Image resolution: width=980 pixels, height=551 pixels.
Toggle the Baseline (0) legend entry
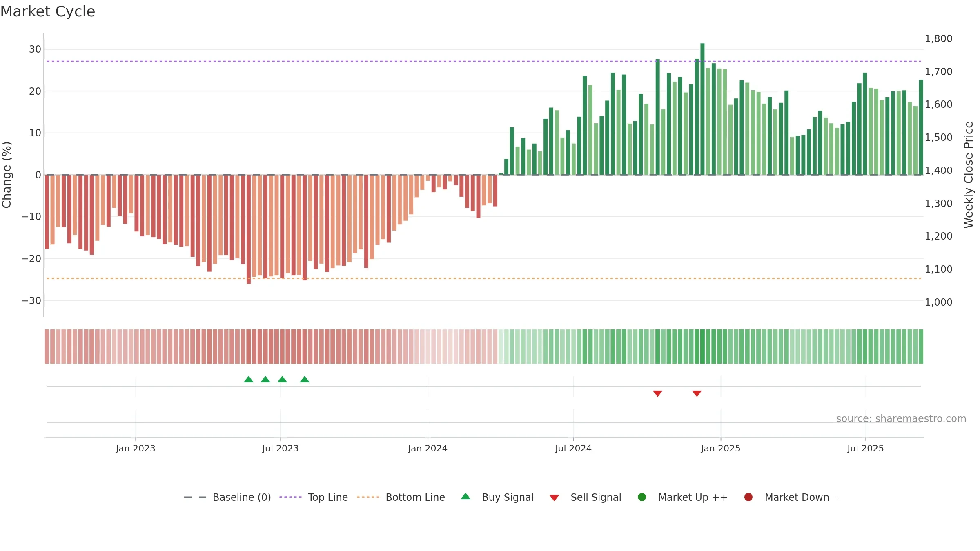point(227,497)
